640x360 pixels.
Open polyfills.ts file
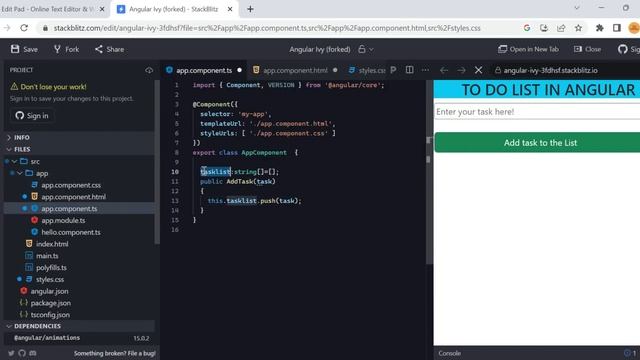(x=51, y=268)
